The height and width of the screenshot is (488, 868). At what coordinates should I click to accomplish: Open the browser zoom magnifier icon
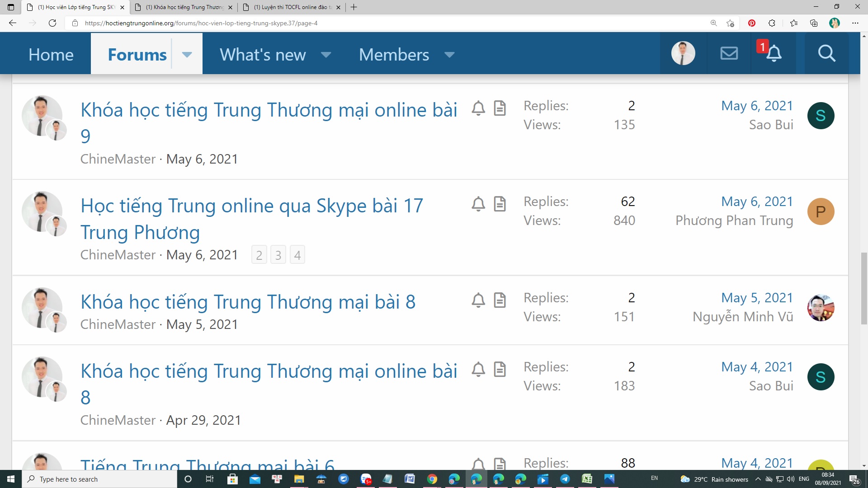point(713,23)
